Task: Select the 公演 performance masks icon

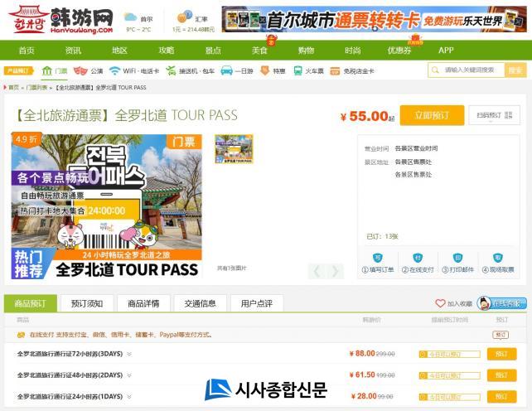Action: click(x=80, y=71)
